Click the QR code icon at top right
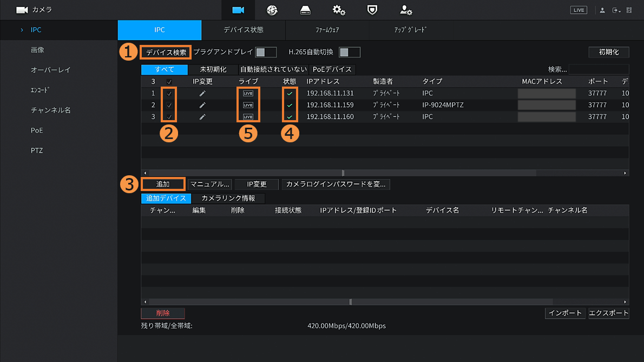644x362 pixels. coord(629,10)
